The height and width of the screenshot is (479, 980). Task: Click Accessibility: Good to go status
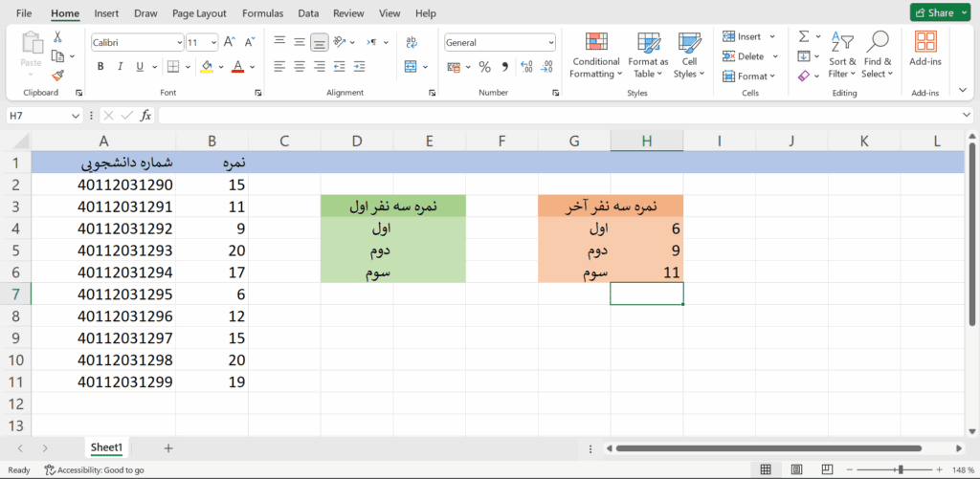tap(94, 469)
